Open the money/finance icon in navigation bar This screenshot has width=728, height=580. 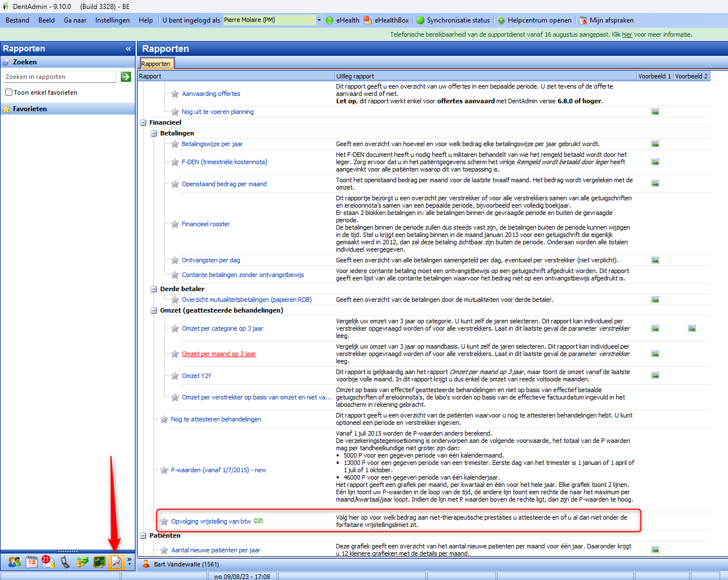82,562
